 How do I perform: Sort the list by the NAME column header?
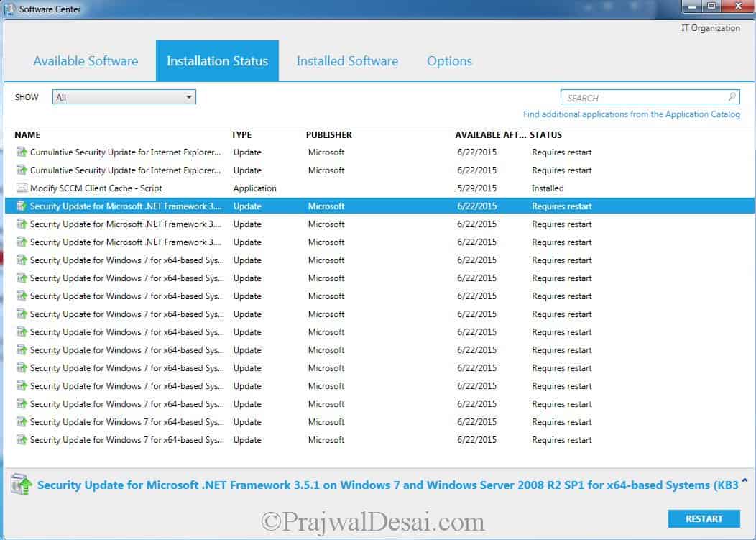pos(27,134)
